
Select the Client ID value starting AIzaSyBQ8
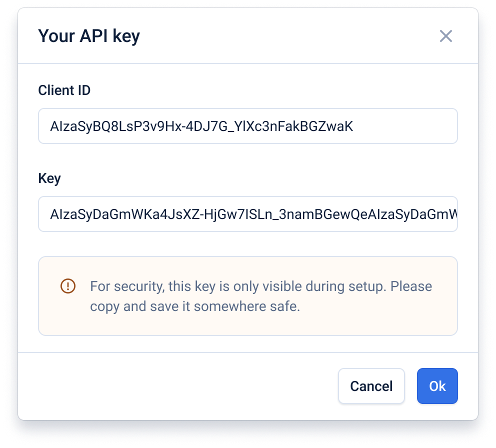point(201,126)
